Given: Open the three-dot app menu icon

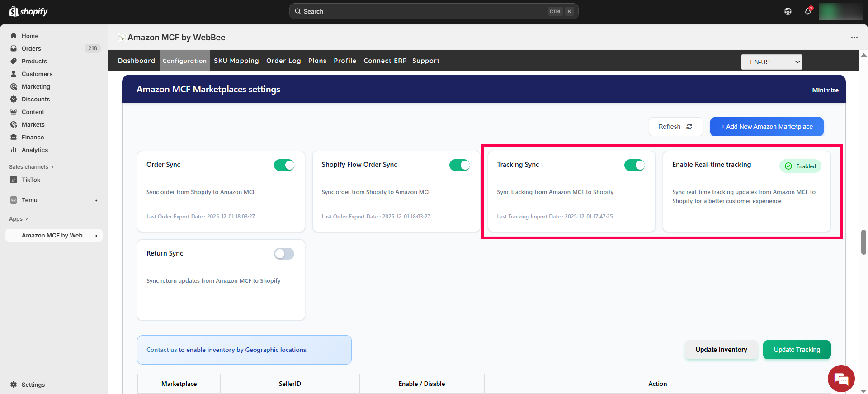Looking at the screenshot, I should 854,38.
